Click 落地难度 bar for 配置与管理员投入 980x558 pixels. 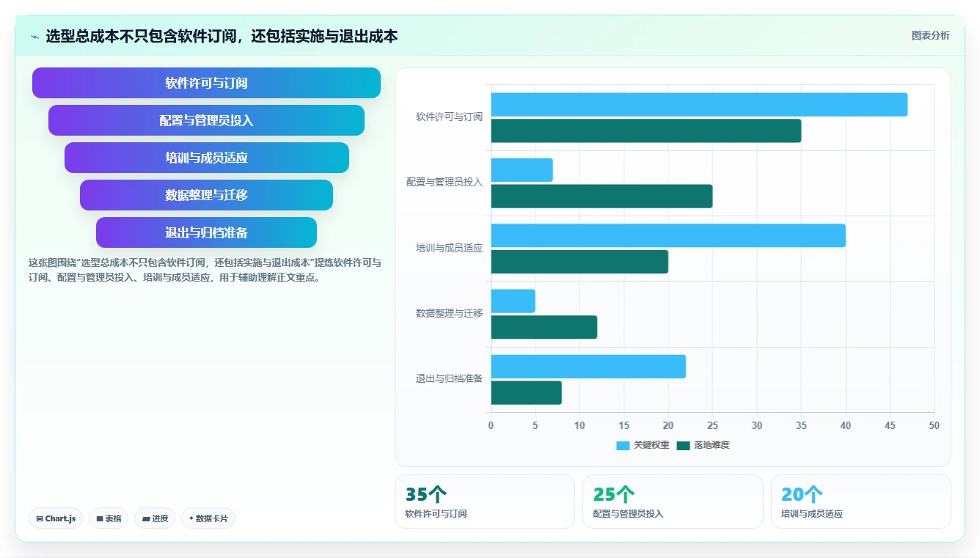pos(601,196)
